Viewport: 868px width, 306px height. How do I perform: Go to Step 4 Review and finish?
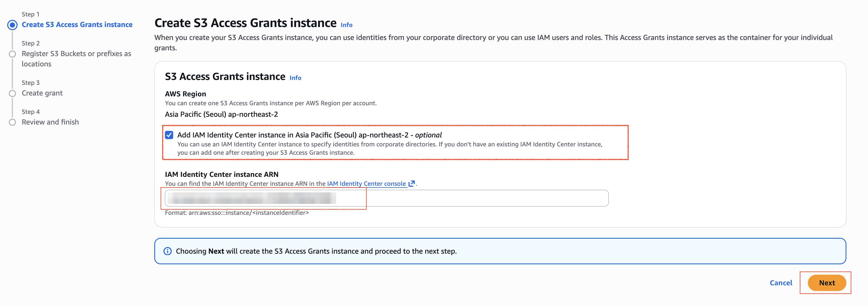click(x=50, y=122)
